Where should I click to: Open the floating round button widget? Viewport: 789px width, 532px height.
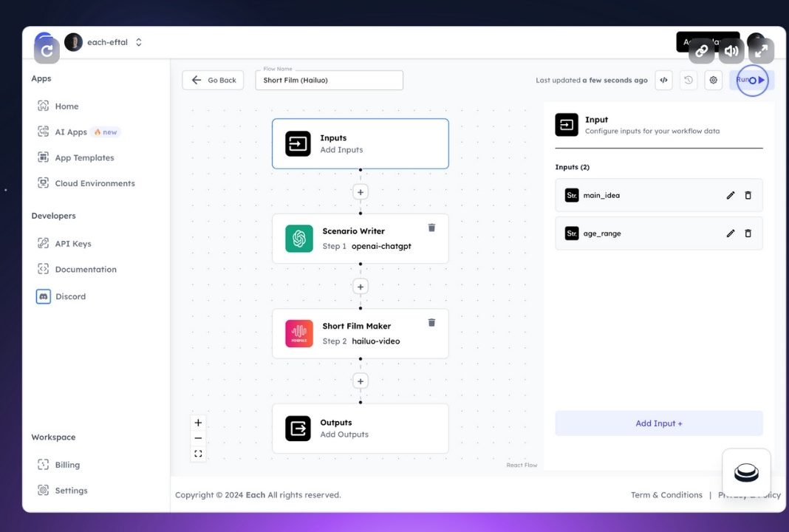pyautogui.click(x=746, y=473)
